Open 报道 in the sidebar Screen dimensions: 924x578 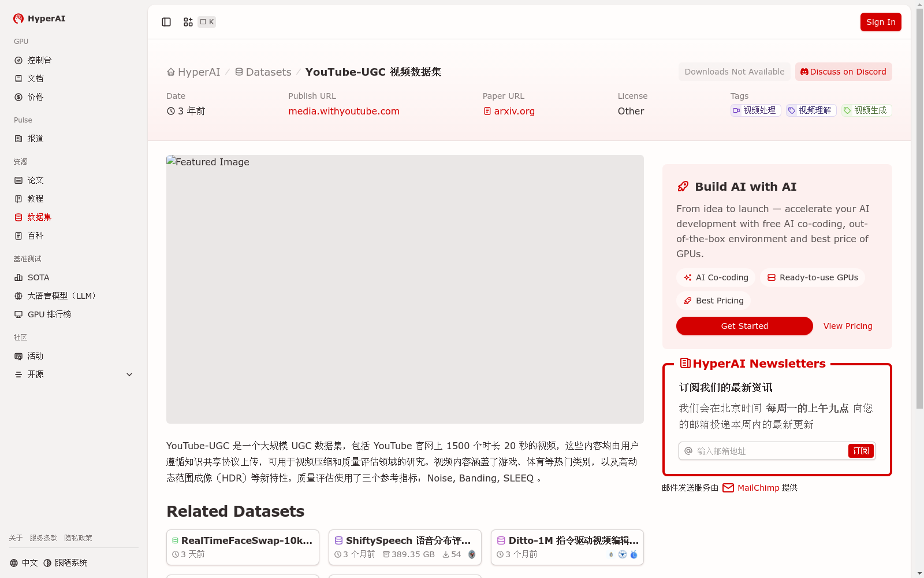(x=74, y=139)
